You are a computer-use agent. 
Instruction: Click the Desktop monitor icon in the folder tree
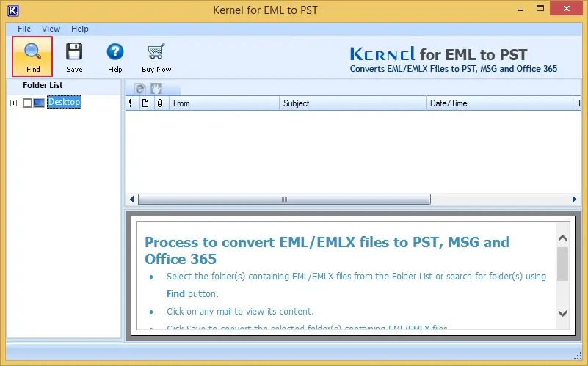click(39, 102)
